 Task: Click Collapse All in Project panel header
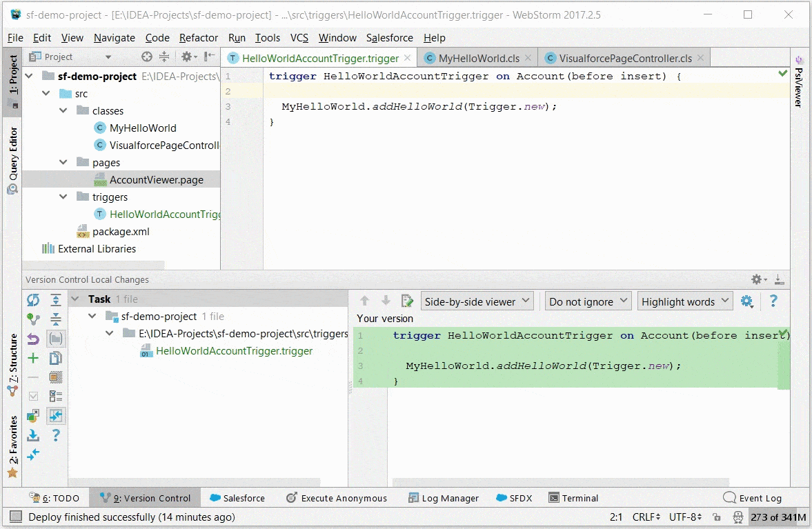pyautogui.click(x=164, y=57)
